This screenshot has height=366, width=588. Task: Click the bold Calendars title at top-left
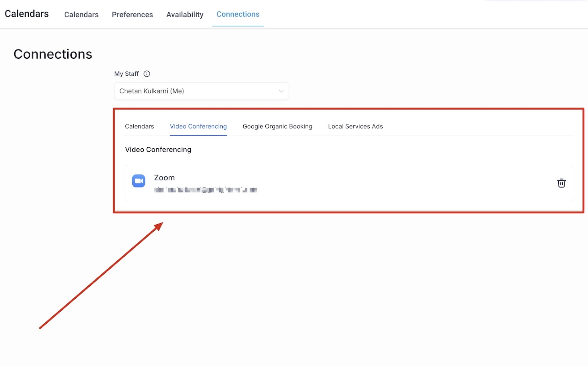(x=26, y=14)
